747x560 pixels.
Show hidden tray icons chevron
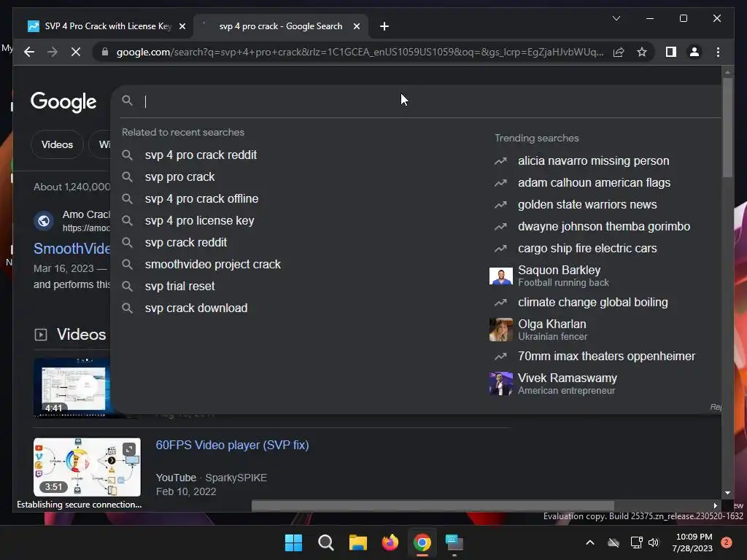coord(589,542)
